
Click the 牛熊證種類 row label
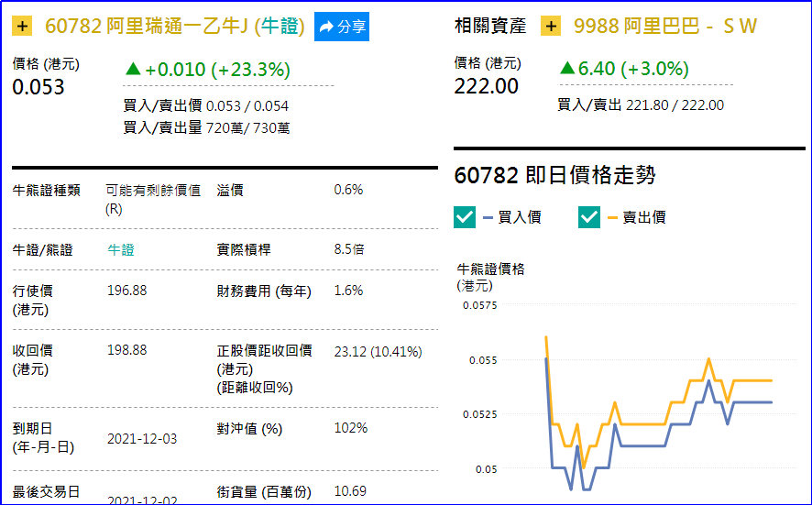[x=47, y=191]
